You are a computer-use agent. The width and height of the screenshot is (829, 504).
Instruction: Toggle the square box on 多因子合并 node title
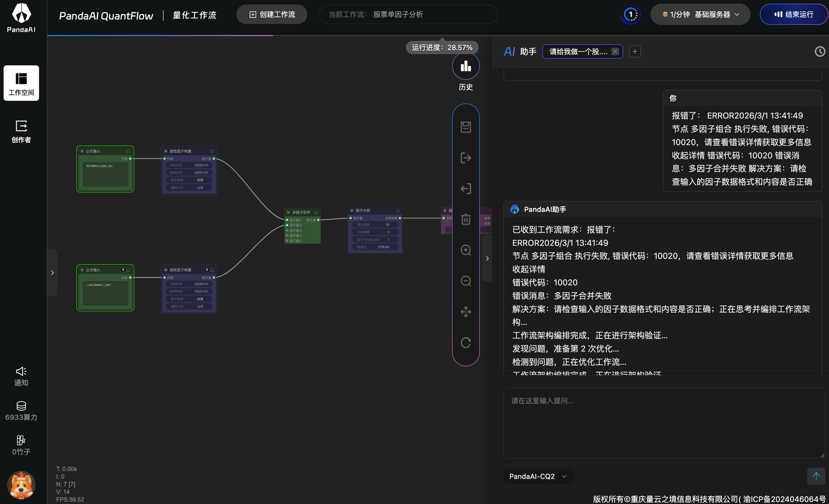pos(288,213)
